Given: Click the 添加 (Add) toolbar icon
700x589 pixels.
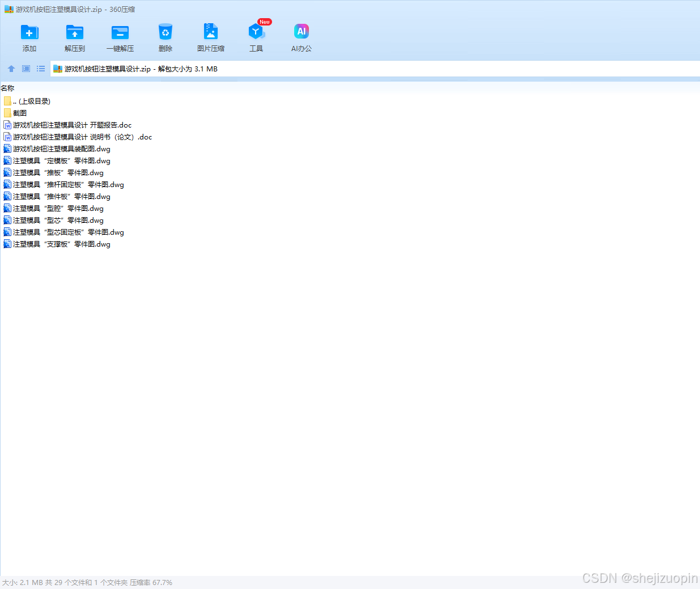Looking at the screenshot, I should click(29, 32).
